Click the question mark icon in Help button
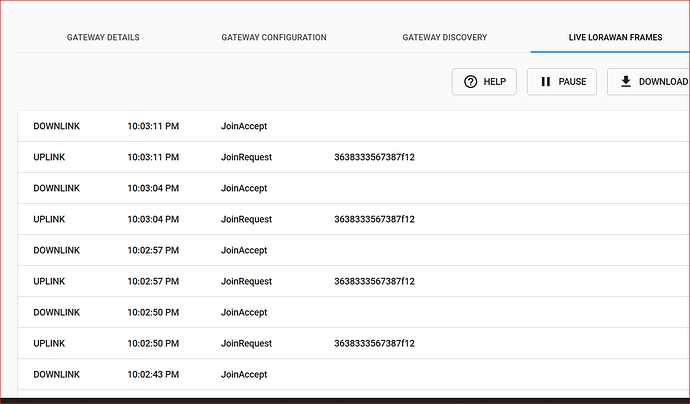690x404 pixels. [x=471, y=82]
